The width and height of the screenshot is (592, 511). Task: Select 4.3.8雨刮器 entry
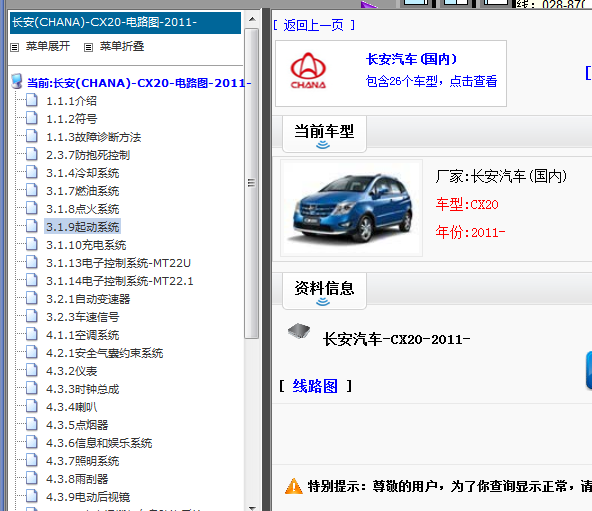[77, 479]
